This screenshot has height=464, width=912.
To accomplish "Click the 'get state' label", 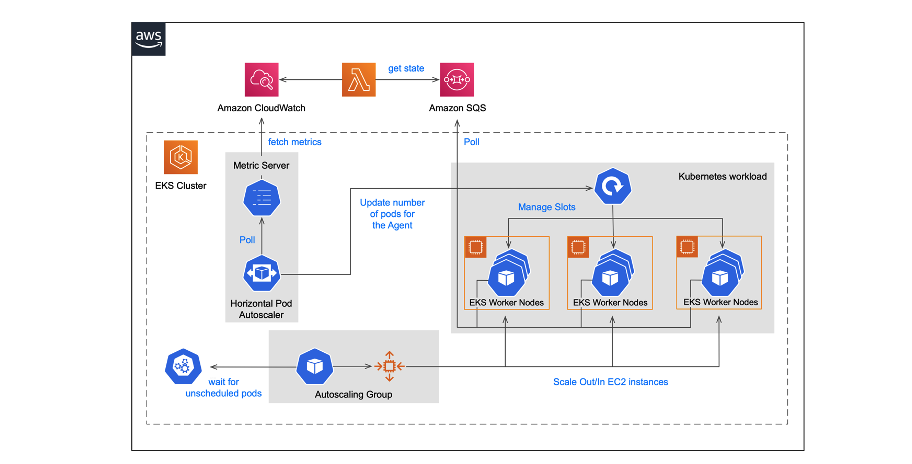I will tap(406, 68).
